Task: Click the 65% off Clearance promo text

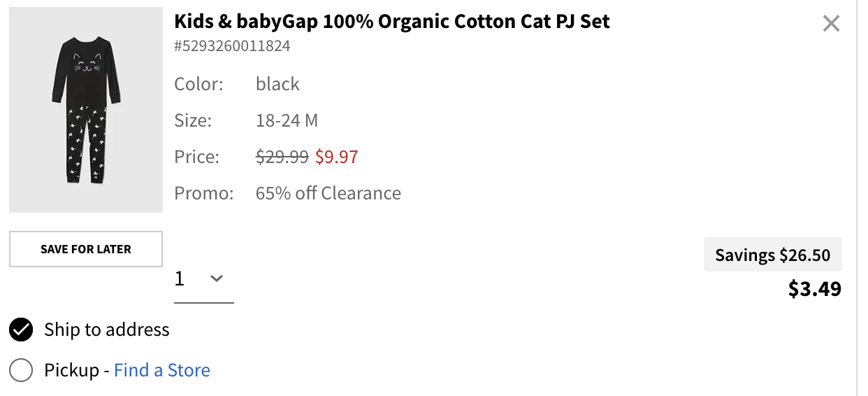Action: [328, 193]
